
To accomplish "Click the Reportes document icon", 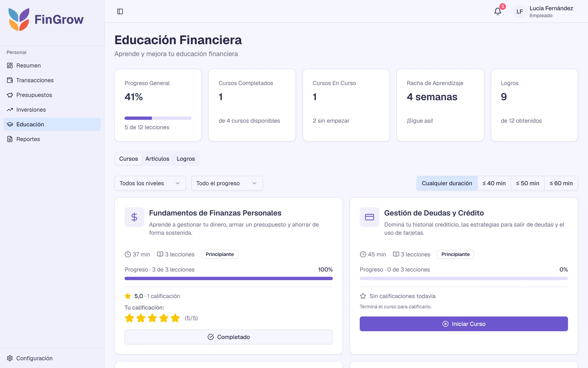I will (10, 139).
